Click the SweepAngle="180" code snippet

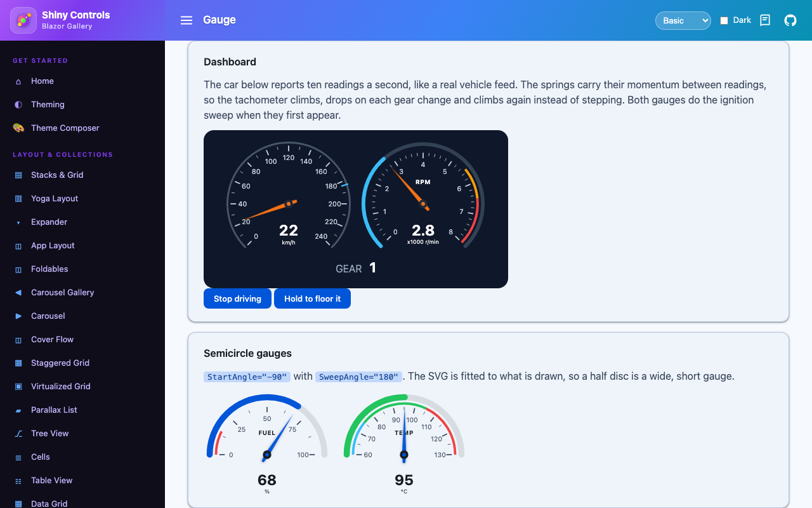point(358,377)
